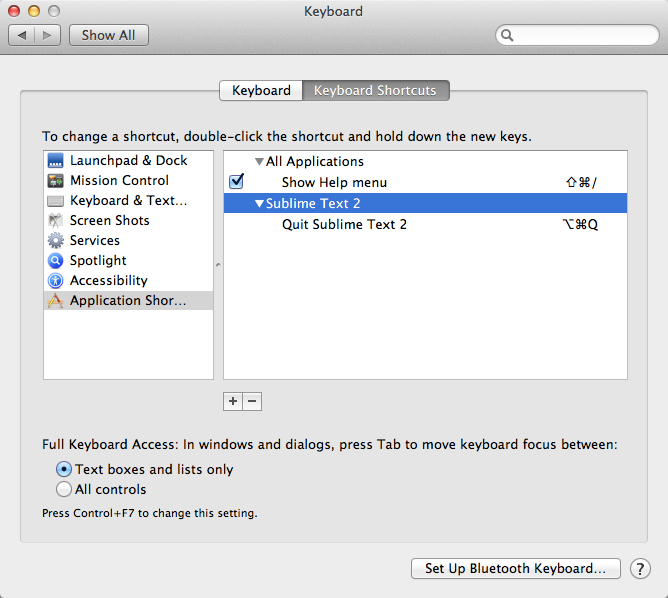Add a new shortcut with the plus button

233,401
